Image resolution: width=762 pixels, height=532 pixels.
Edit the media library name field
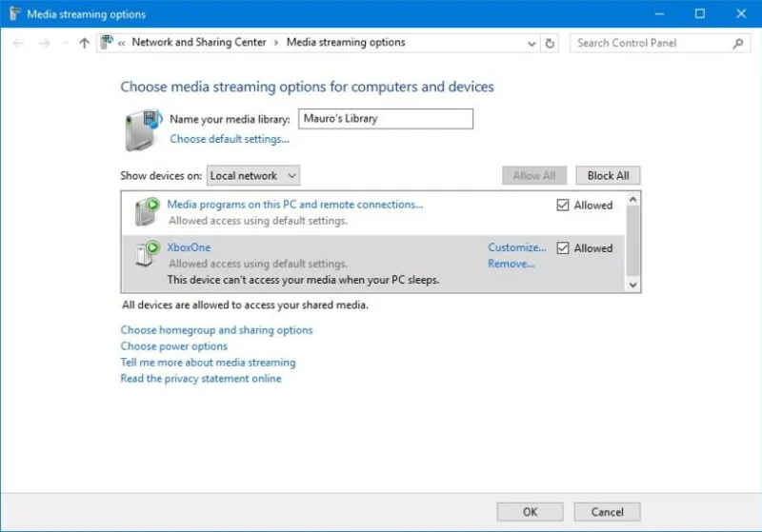coord(386,119)
